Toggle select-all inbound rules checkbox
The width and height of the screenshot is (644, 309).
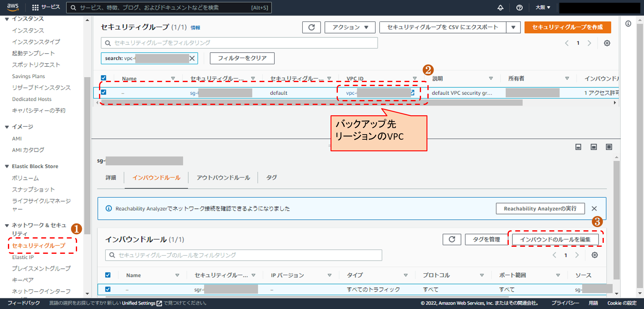click(x=108, y=275)
